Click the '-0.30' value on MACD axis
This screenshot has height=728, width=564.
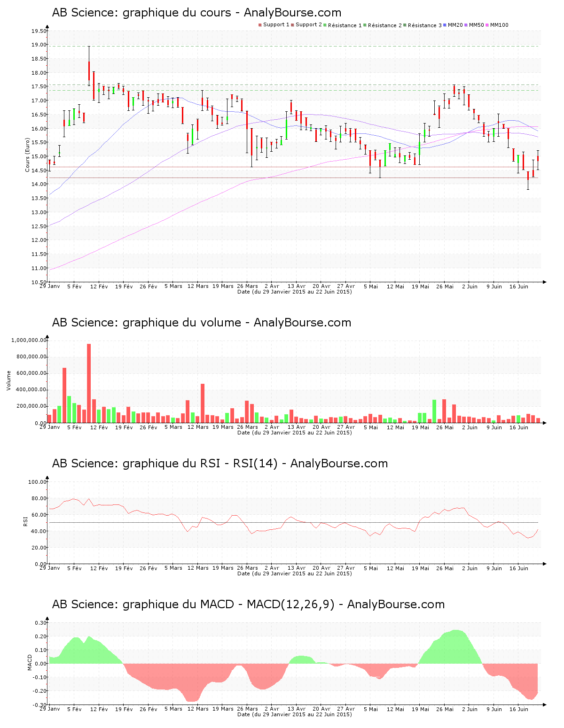(40, 705)
